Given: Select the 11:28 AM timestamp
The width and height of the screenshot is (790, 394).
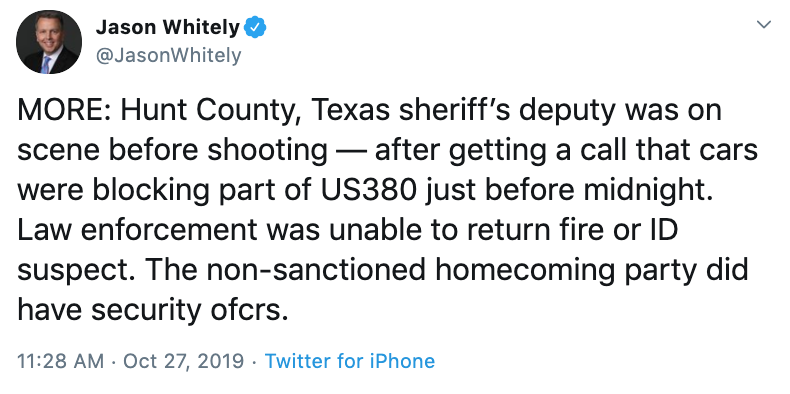Looking at the screenshot, I should click(60, 361).
